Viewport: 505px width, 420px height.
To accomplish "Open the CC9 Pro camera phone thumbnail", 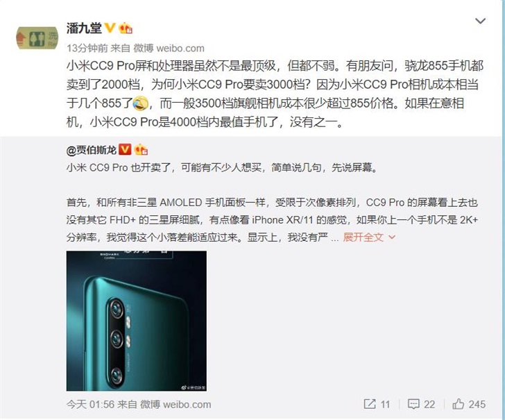I will click(x=136, y=321).
